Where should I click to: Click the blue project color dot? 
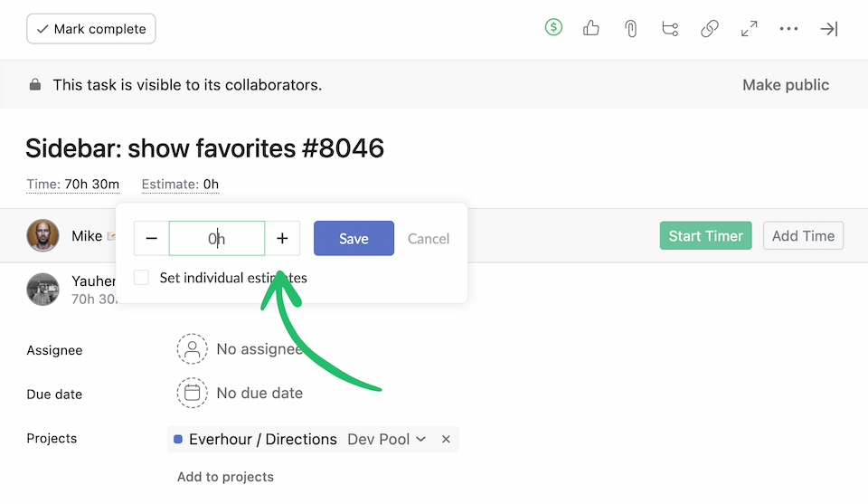click(x=178, y=439)
